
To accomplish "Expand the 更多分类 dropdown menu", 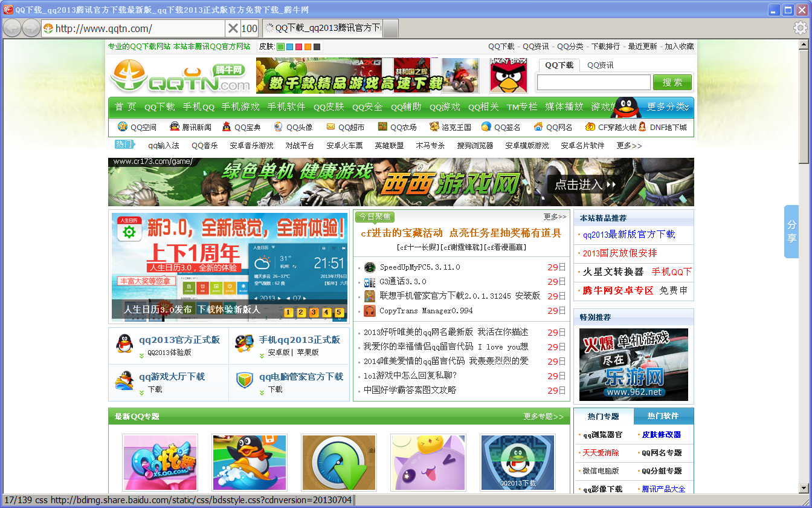I will point(668,107).
